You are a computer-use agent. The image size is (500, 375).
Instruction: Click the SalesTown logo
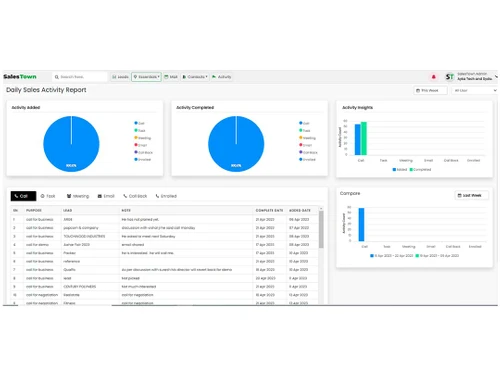coord(20,77)
